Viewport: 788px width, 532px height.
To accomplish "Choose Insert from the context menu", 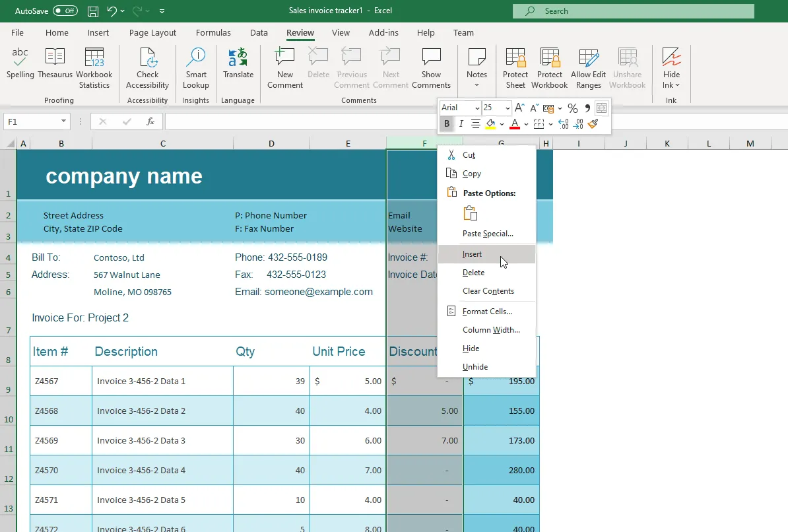I will [x=473, y=254].
